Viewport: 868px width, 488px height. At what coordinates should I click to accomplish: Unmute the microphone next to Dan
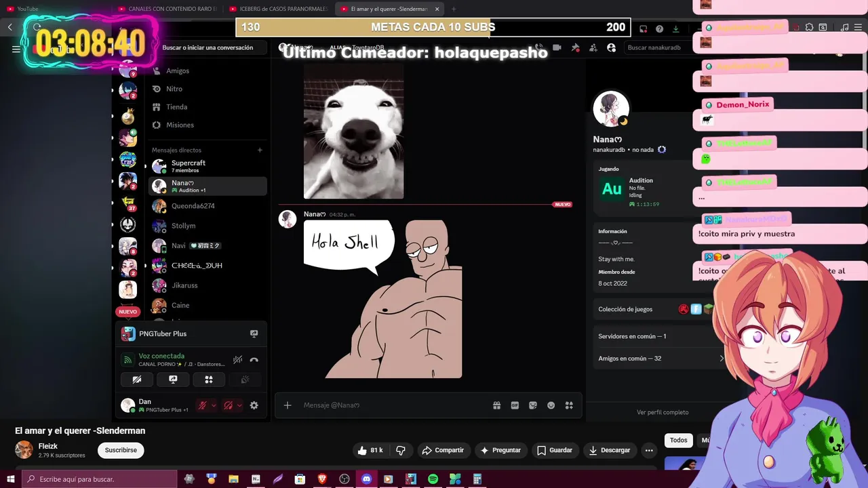click(202, 405)
